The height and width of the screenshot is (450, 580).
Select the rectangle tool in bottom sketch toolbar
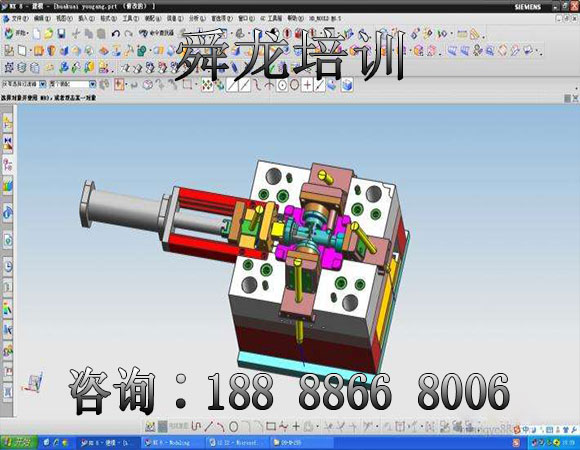click(271, 427)
